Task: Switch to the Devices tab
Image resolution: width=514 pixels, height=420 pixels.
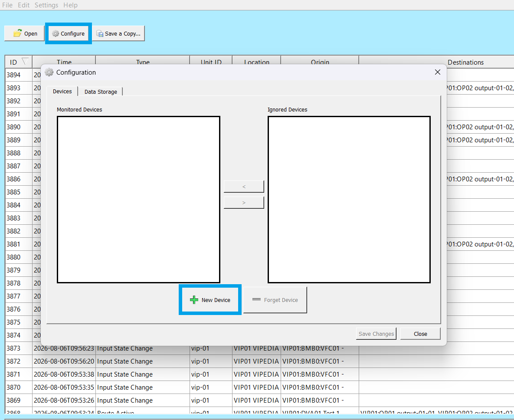Action: [x=62, y=92]
